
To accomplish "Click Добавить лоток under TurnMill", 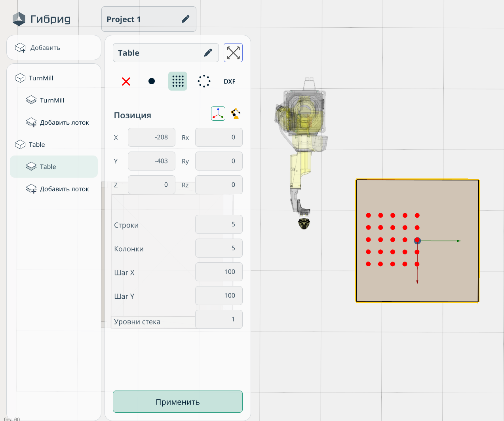I will pos(64,123).
